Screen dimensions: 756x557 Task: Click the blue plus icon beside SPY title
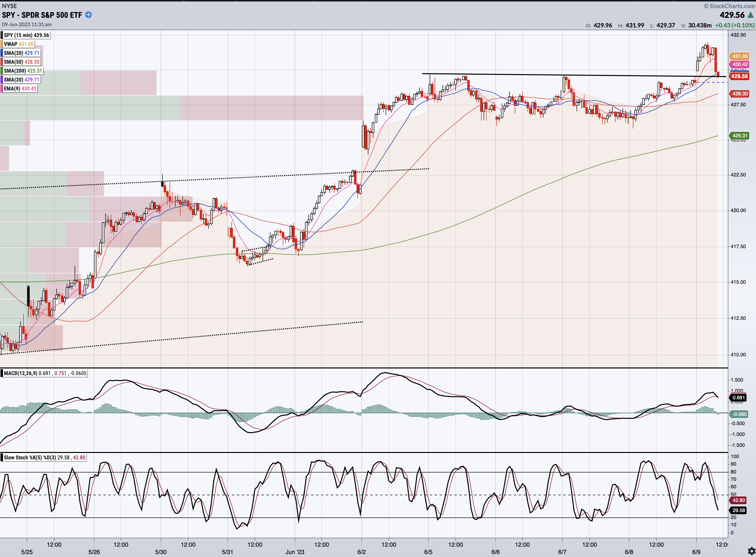pyautogui.click(x=89, y=15)
